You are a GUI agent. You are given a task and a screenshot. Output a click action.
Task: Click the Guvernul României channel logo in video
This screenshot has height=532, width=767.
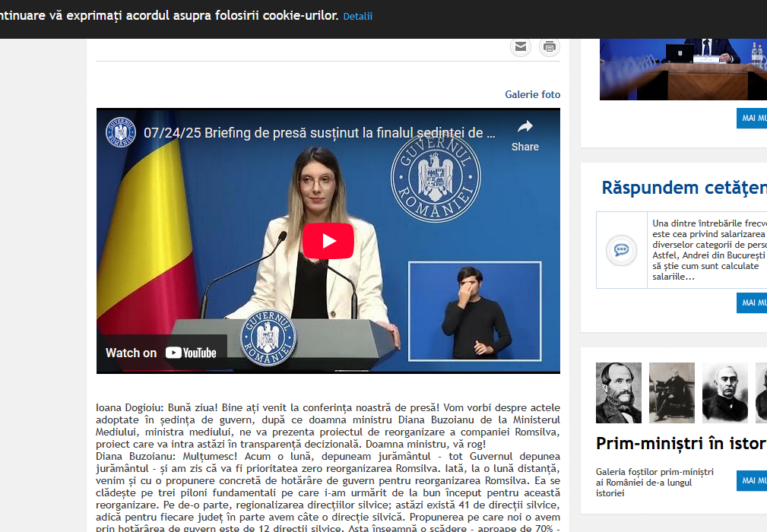coord(121,132)
